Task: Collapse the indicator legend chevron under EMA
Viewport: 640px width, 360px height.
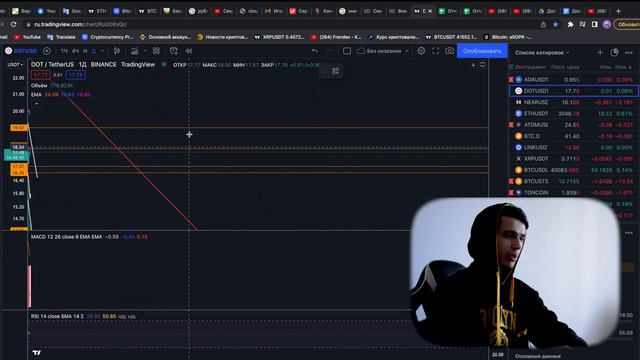Action: click(x=36, y=104)
